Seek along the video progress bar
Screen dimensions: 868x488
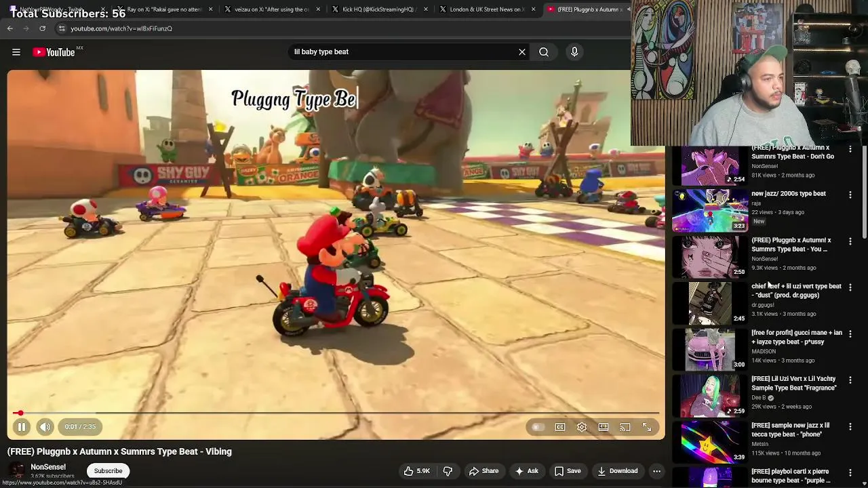coord(336,413)
